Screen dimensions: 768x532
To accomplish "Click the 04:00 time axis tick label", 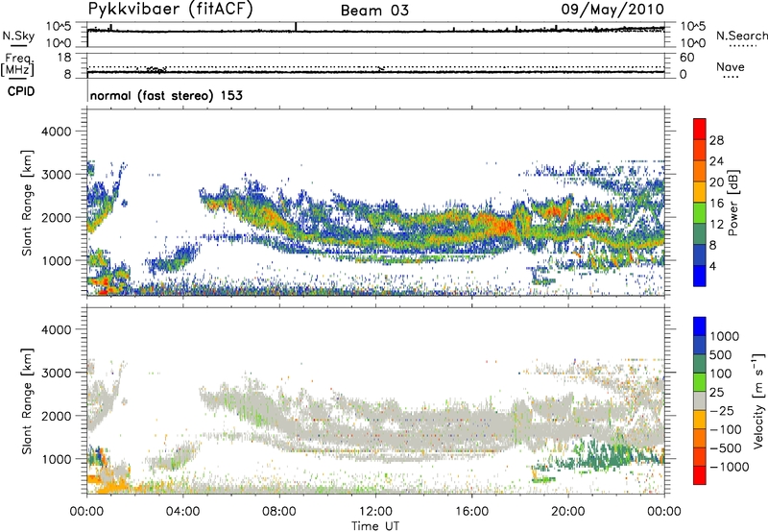I will [183, 512].
